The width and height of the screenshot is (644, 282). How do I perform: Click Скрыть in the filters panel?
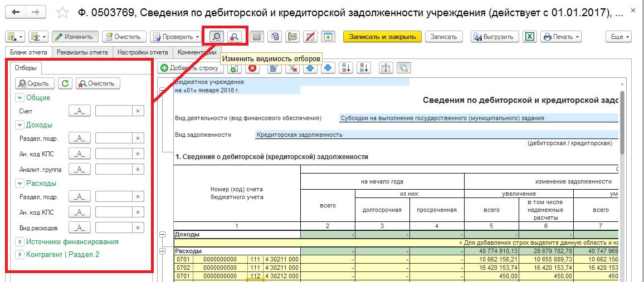pos(35,83)
